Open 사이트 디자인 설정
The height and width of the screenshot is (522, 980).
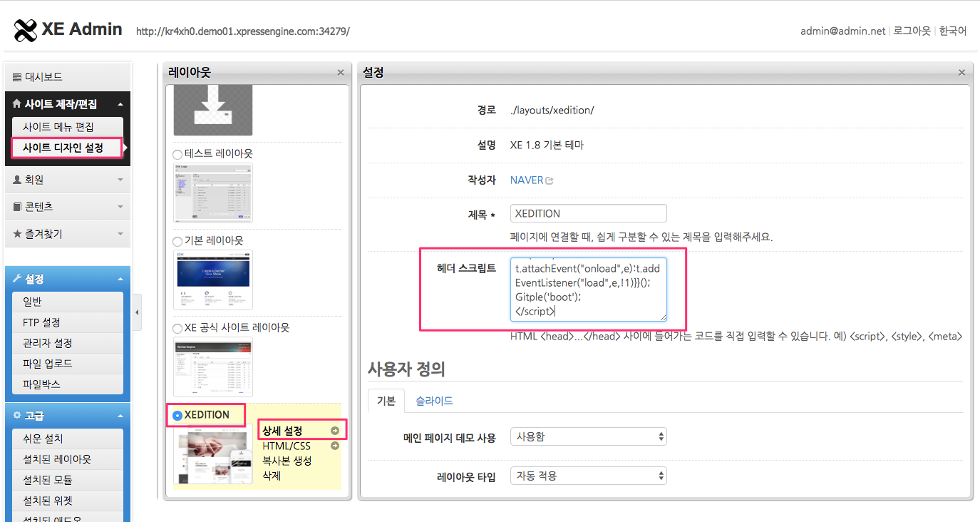67,148
